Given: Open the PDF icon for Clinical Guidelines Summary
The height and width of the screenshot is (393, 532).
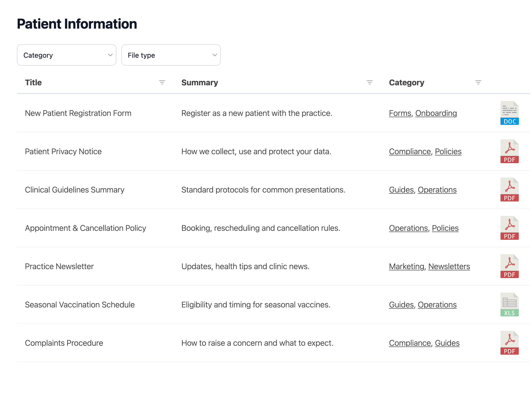Looking at the screenshot, I should pyautogui.click(x=510, y=190).
